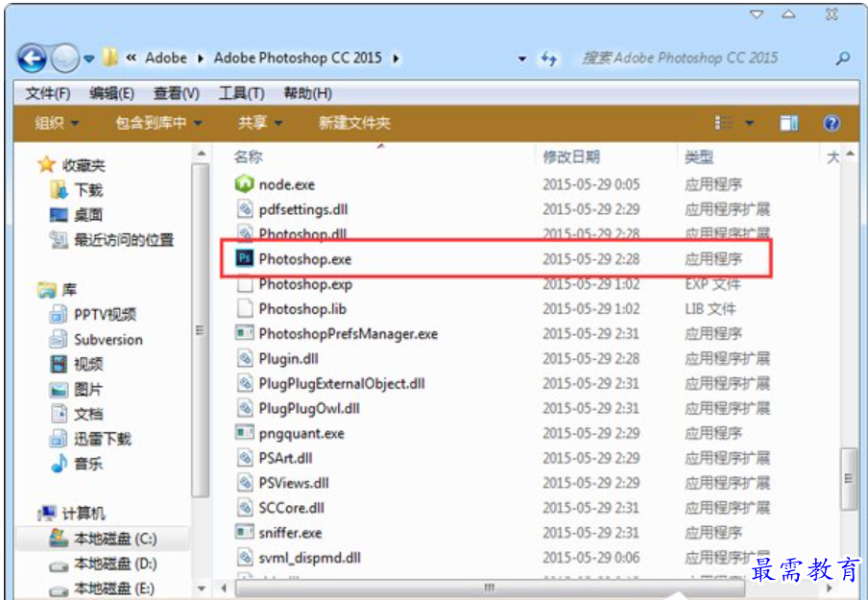Open the 帮助(H) menu
Image resolution: width=868 pixels, height=600 pixels.
pos(308,93)
